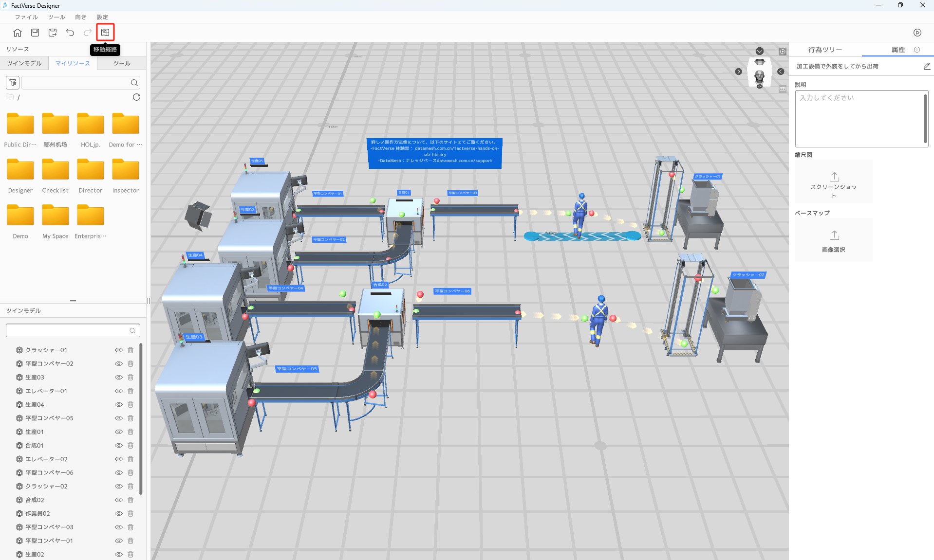Open the 設定 menu
Image resolution: width=934 pixels, height=560 pixels.
click(102, 17)
